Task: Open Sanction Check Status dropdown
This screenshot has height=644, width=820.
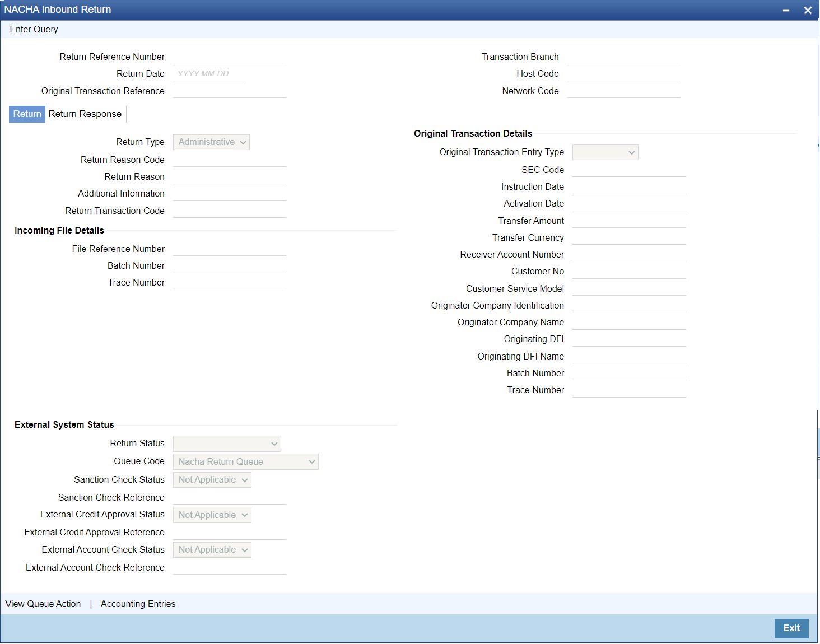Action: point(212,480)
